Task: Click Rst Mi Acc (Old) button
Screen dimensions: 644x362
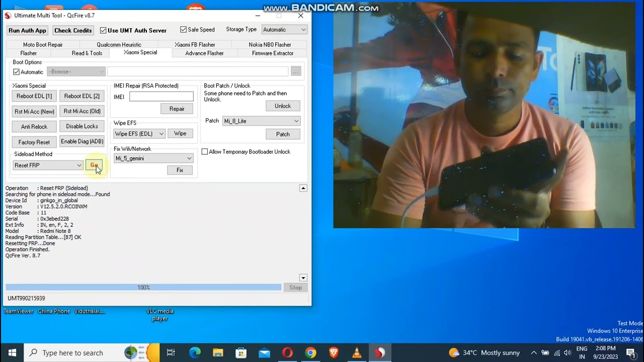Action: coord(82,111)
